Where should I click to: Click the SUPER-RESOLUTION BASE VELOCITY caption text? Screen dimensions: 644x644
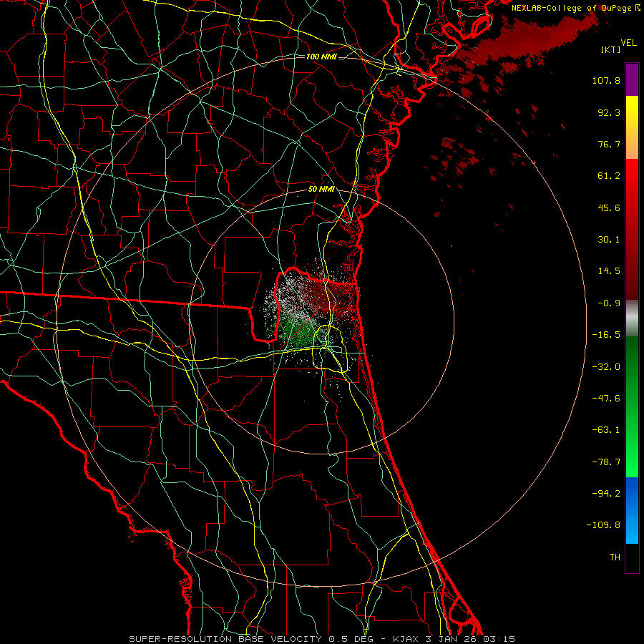point(226,639)
